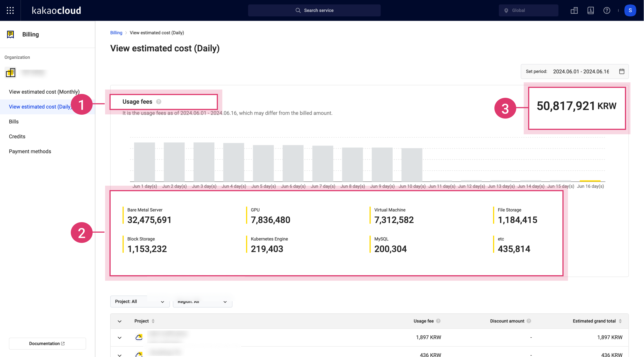Click the Billing breadcrumb link
Viewport: 644px width, 357px height.
click(x=116, y=33)
